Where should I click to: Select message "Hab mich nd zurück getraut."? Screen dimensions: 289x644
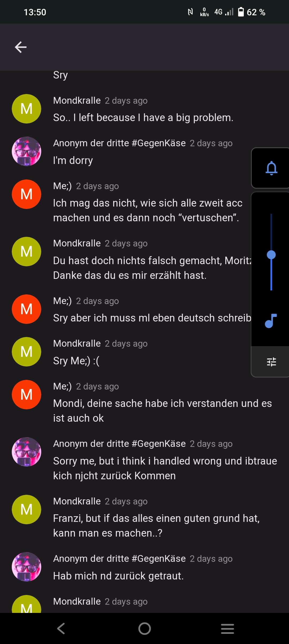118,576
